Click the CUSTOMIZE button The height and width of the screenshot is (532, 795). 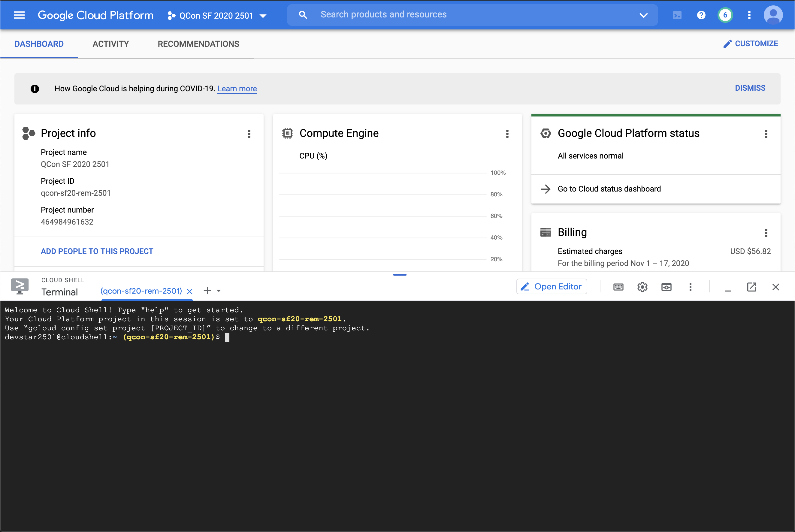click(x=751, y=44)
